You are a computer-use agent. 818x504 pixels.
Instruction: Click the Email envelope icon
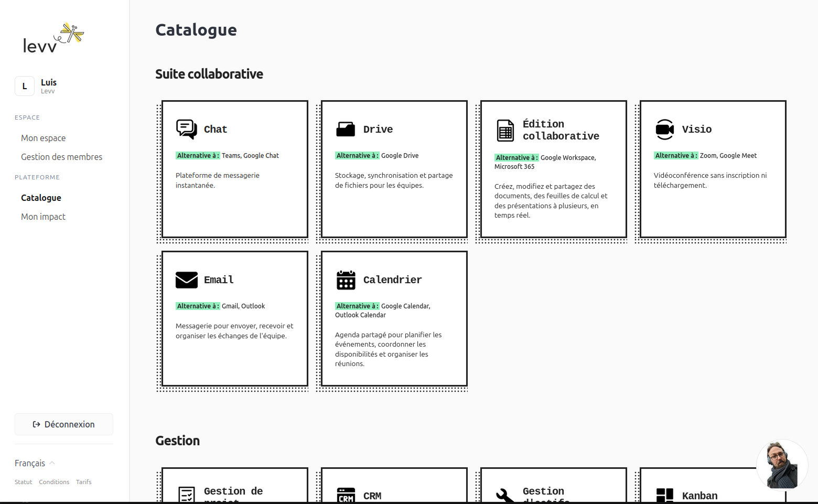click(187, 280)
